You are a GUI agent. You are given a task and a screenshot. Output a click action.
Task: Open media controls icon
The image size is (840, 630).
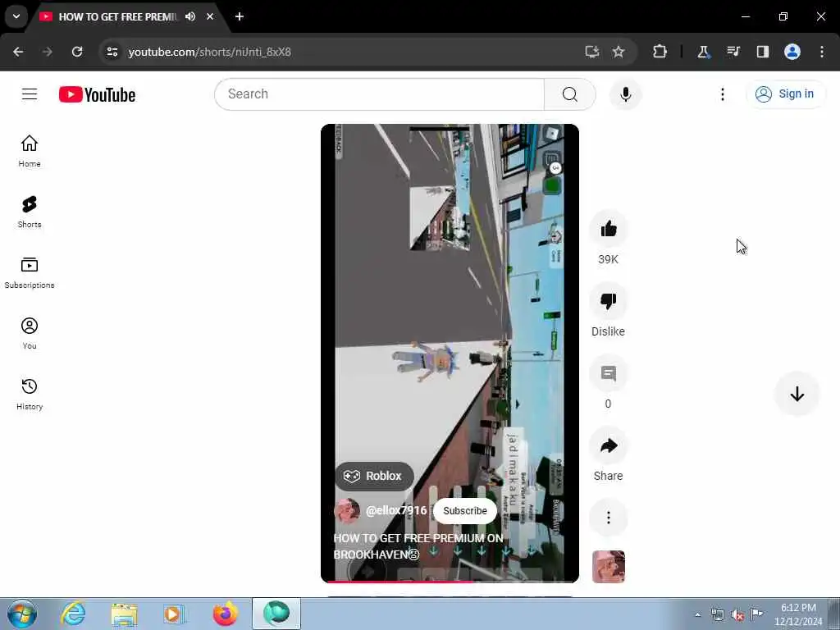click(733, 52)
